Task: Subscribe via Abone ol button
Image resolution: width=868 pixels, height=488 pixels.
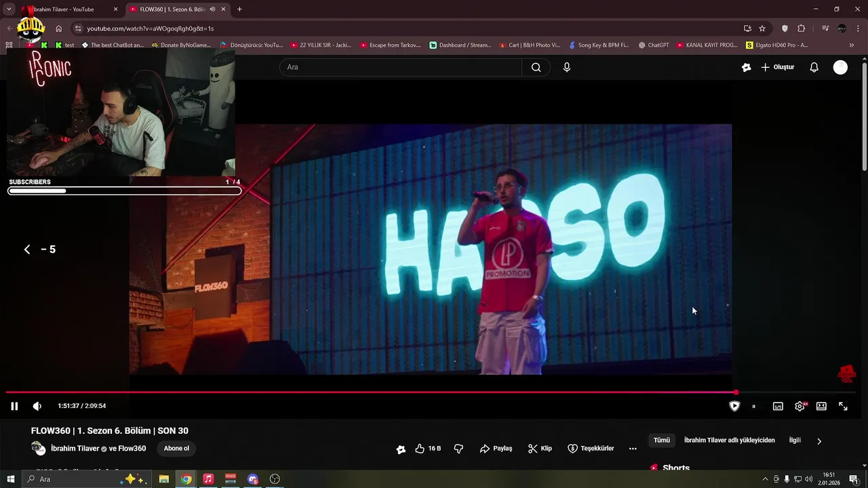Action: (176, 449)
